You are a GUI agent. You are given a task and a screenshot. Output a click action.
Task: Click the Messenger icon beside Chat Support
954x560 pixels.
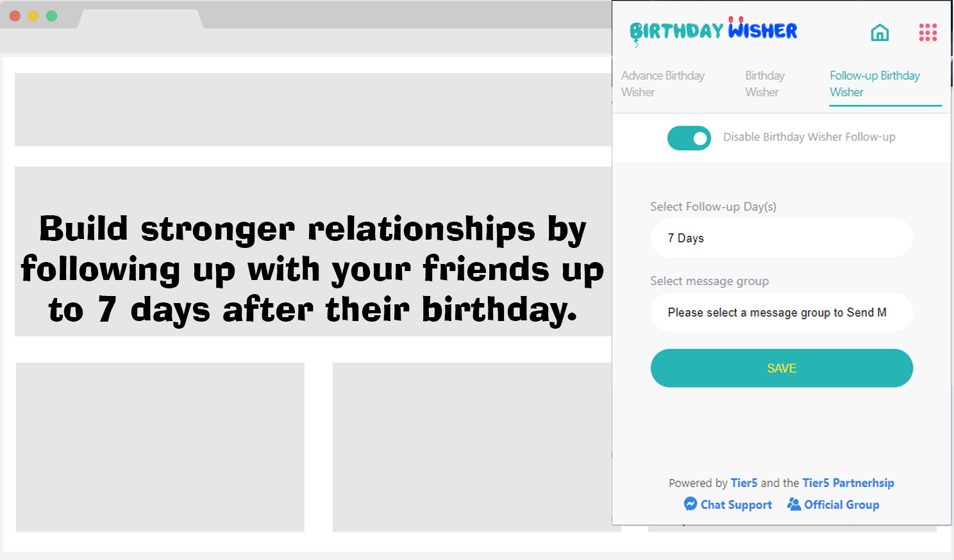[690, 504]
